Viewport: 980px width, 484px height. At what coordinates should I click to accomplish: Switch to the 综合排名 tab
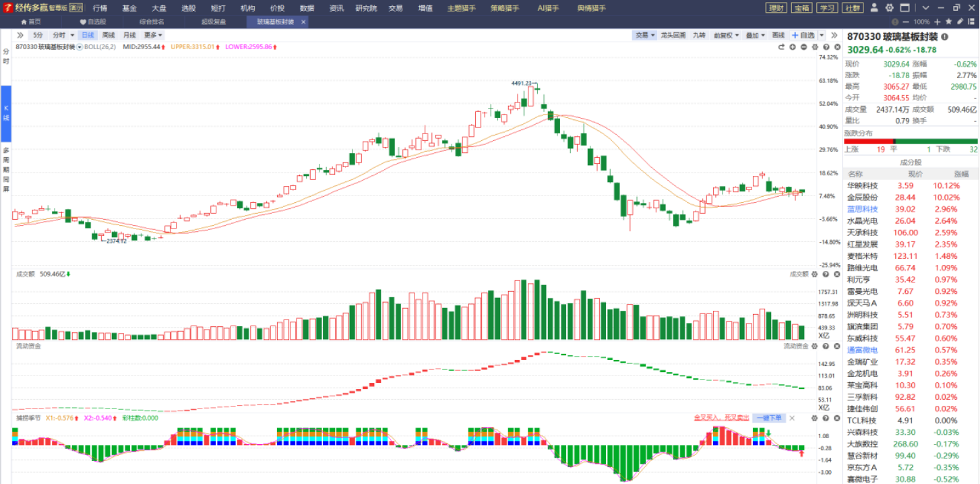(152, 22)
